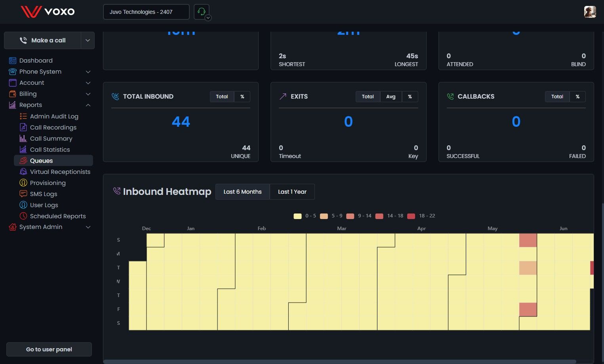Expand the Phone System menu
This screenshot has height=364, width=604.
coord(88,72)
